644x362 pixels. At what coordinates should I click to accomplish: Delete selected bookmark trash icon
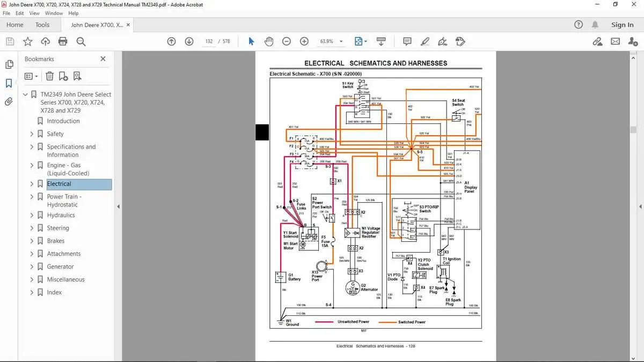[49, 76]
